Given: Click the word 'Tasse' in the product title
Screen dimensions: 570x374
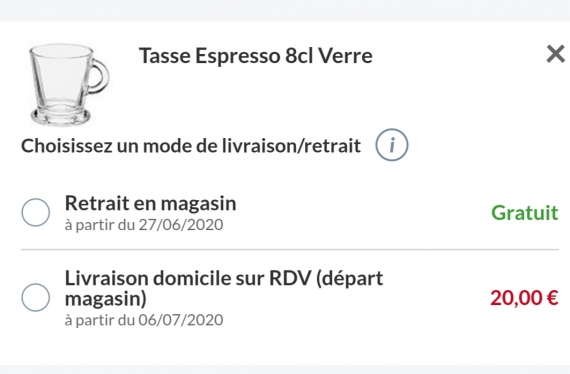Looking at the screenshot, I should tap(165, 56).
